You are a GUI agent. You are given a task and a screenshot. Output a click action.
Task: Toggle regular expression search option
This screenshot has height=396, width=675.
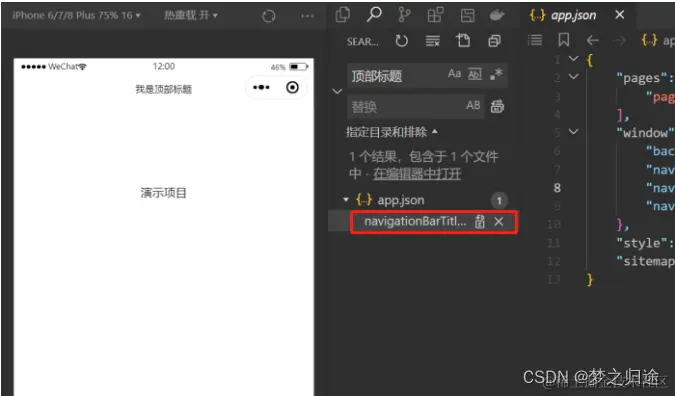click(496, 74)
